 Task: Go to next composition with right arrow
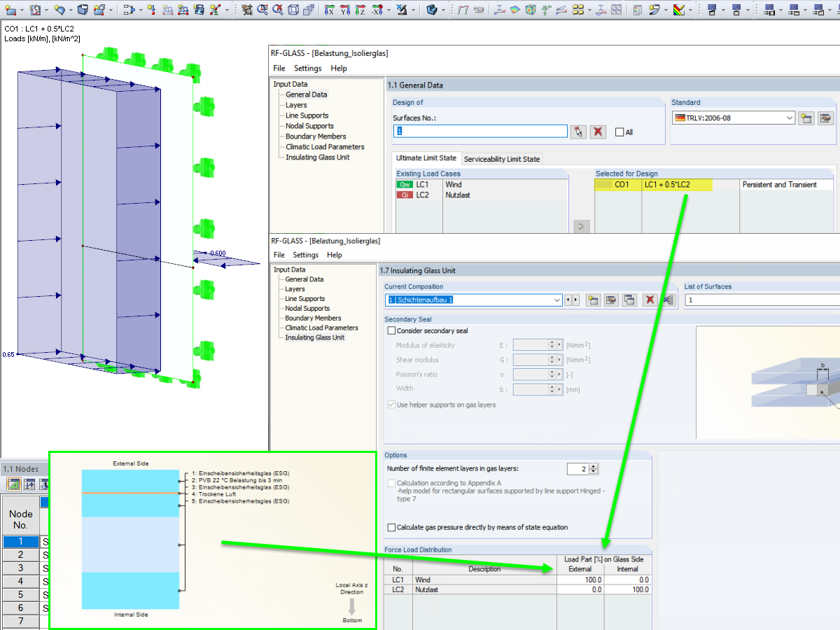point(576,300)
